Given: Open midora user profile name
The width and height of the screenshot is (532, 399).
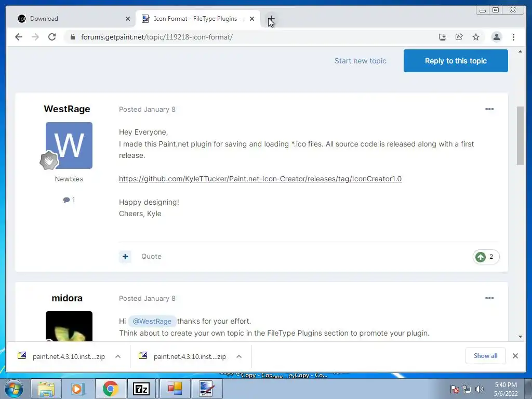Looking at the screenshot, I should [x=67, y=298].
